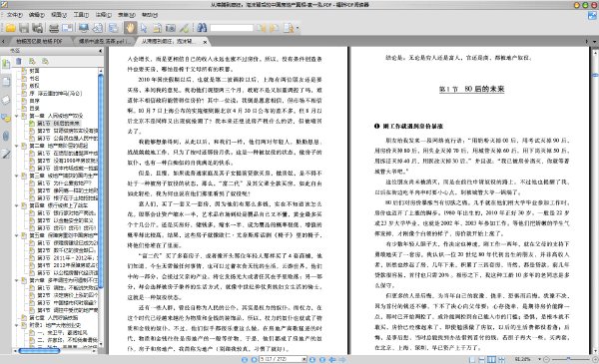Click the binoculars Find icon
This screenshot has width=599, height=364.
tap(202, 28)
